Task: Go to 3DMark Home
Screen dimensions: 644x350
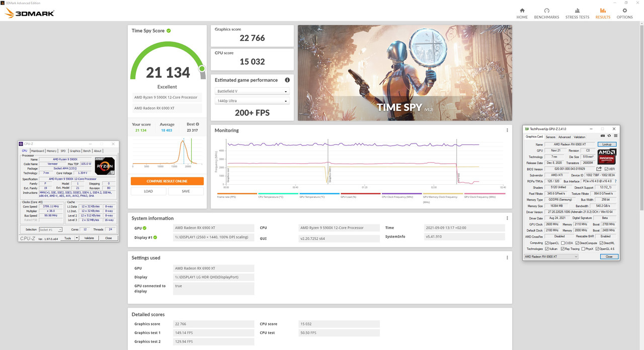Action: click(522, 13)
